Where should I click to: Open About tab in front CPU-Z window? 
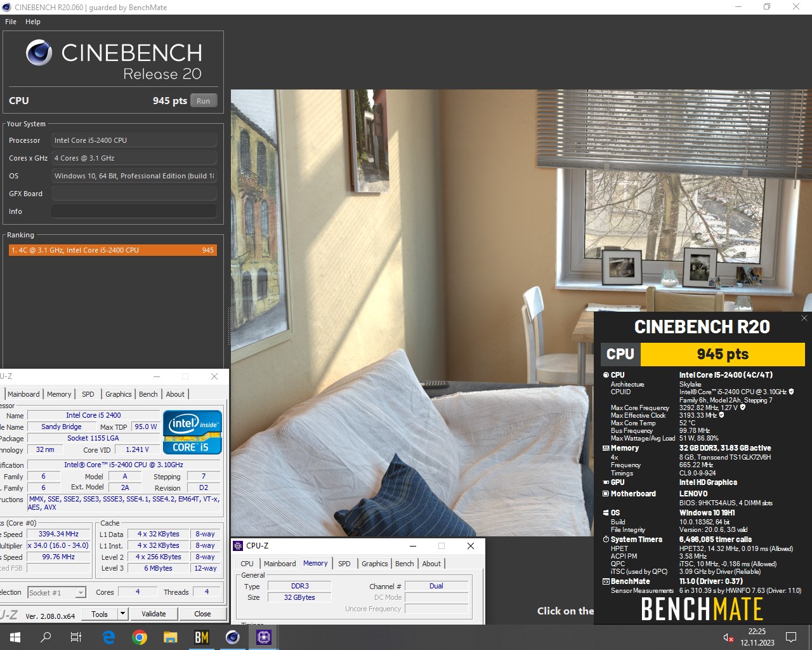tap(431, 564)
